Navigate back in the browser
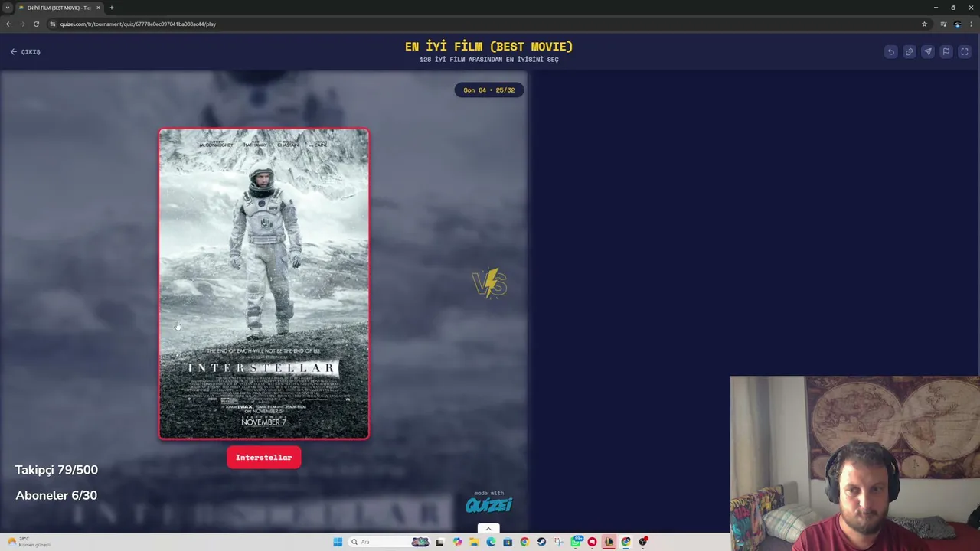Viewport: 980px width, 551px height. [8, 24]
